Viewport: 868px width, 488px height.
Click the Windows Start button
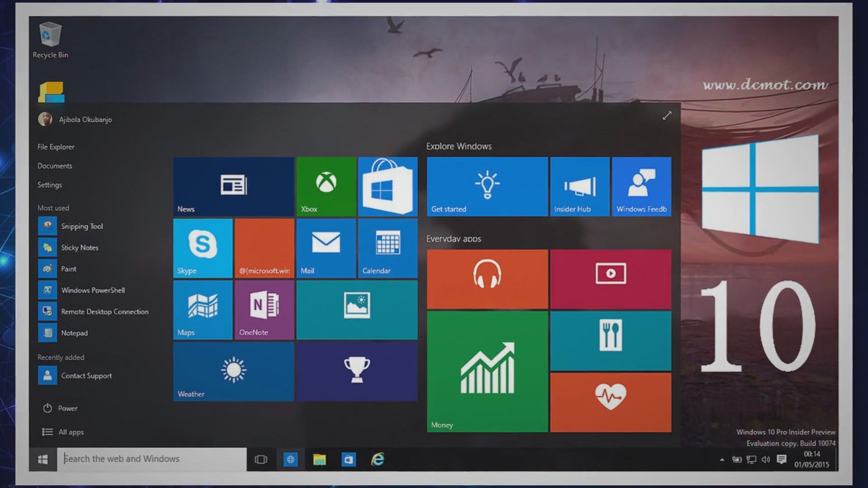[43, 460]
